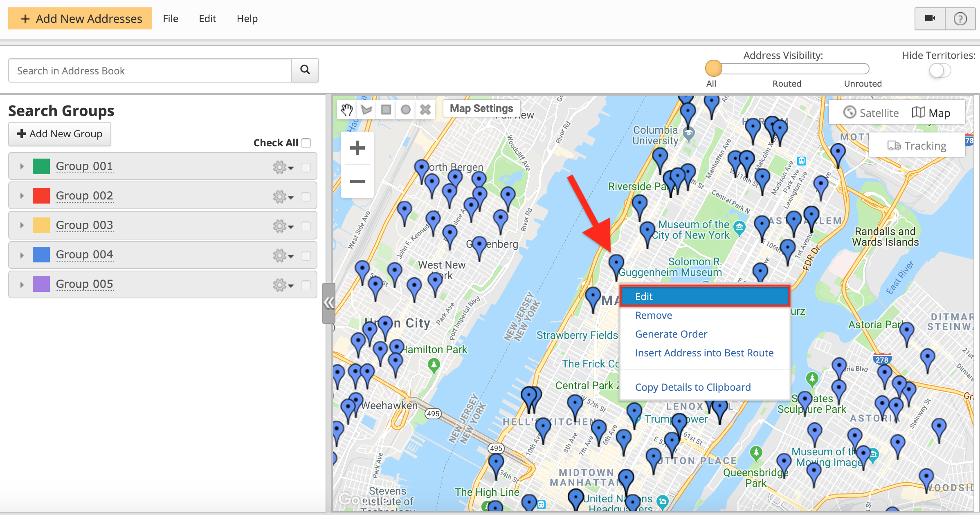The image size is (980, 515).
Task: Open Group 002 gear dropdown
Action: [x=283, y=197]
